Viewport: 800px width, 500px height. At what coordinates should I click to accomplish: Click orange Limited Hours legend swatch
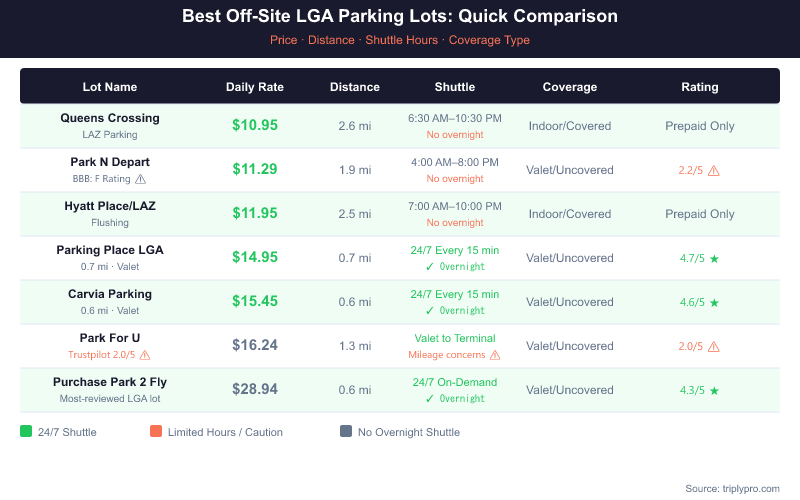[156, 432]
